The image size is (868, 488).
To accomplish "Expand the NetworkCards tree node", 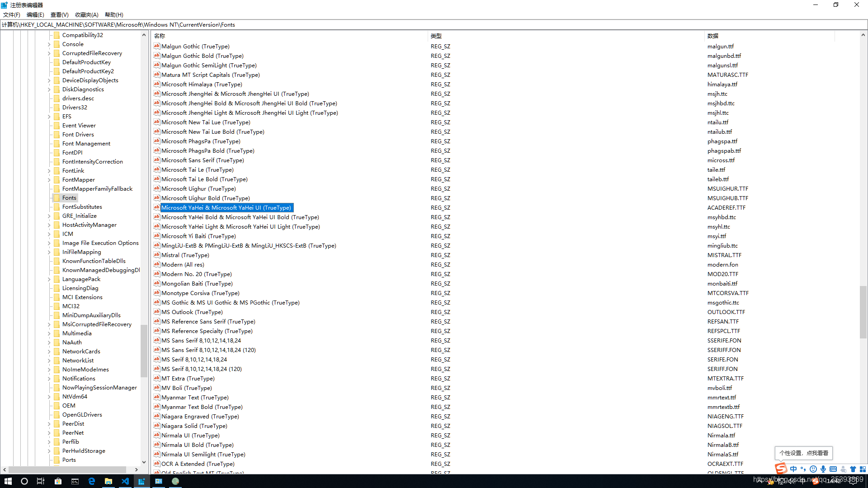I will tap(49, 352).
